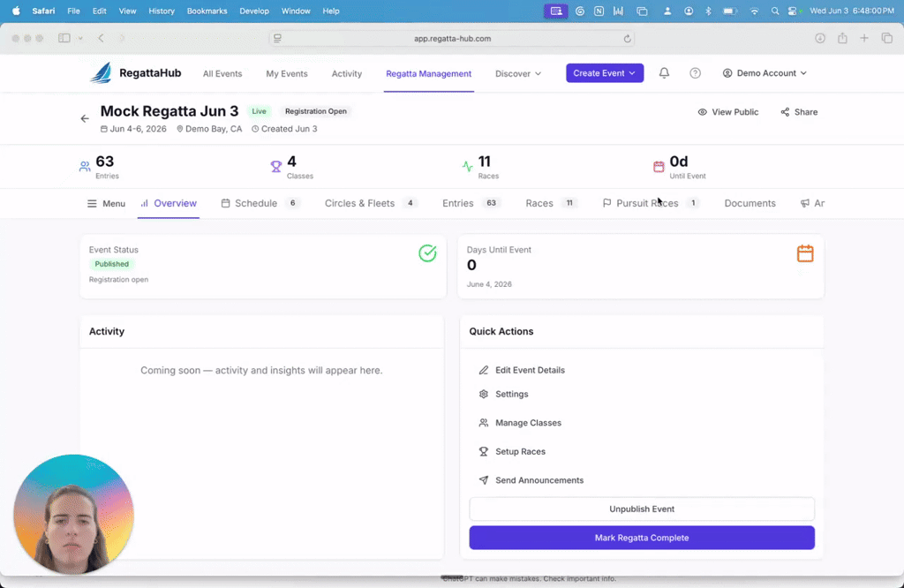The width and height of the screenshot is (904, 588).
Task: Click the trophy icon next to Setup Races
Action: [484, 451]
